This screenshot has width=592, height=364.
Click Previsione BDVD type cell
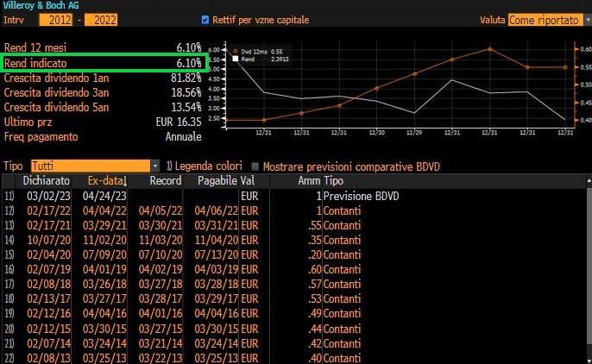361,196
